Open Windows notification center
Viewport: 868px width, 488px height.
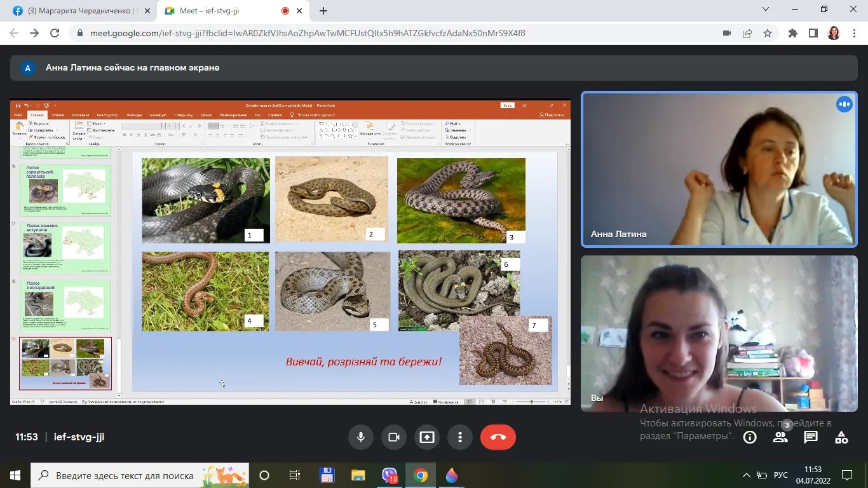[x=846, y=475]
